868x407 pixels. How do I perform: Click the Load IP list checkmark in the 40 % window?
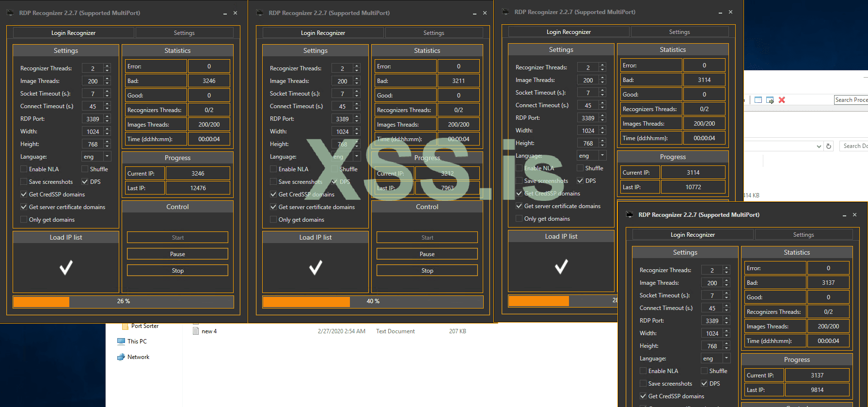pos(316,267)
